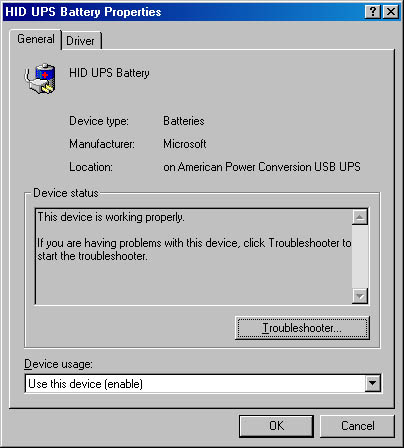404x448 pixels.
Task: Click the 'Microsoft' manufacturer value
Action: (185, 144)
